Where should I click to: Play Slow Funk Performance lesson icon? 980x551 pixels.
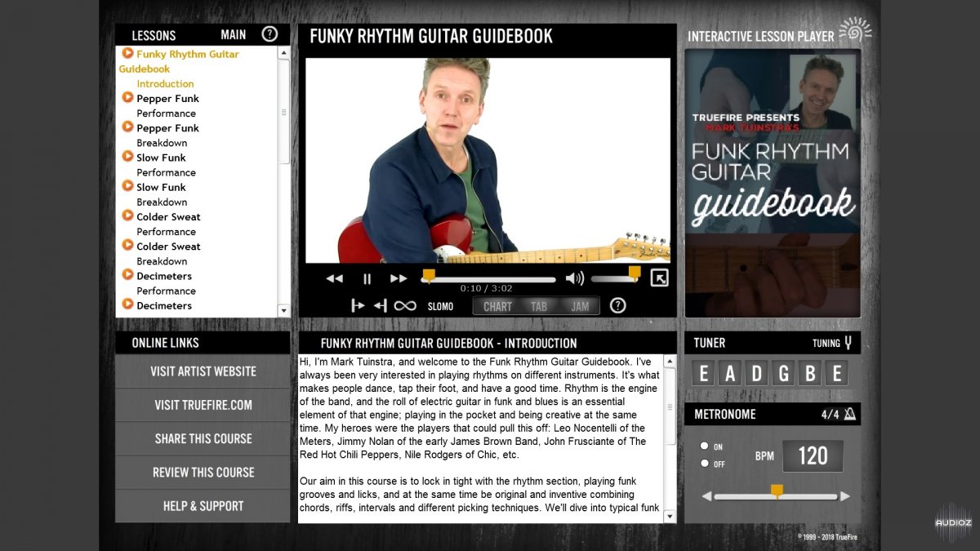point(127,156)
